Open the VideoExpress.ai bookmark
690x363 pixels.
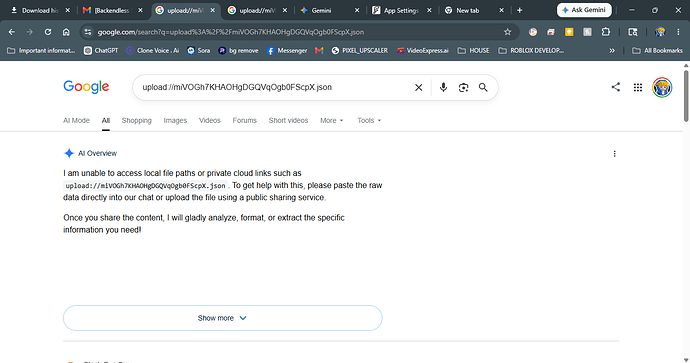(x=422, y=51)
